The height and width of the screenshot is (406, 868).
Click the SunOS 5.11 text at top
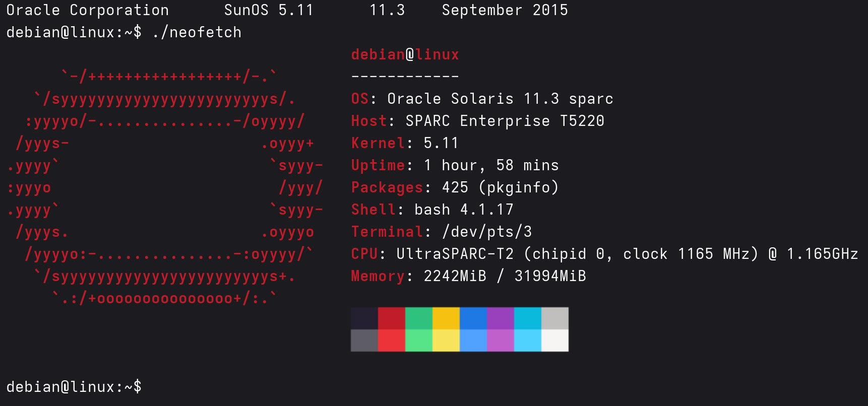(269, 10)
